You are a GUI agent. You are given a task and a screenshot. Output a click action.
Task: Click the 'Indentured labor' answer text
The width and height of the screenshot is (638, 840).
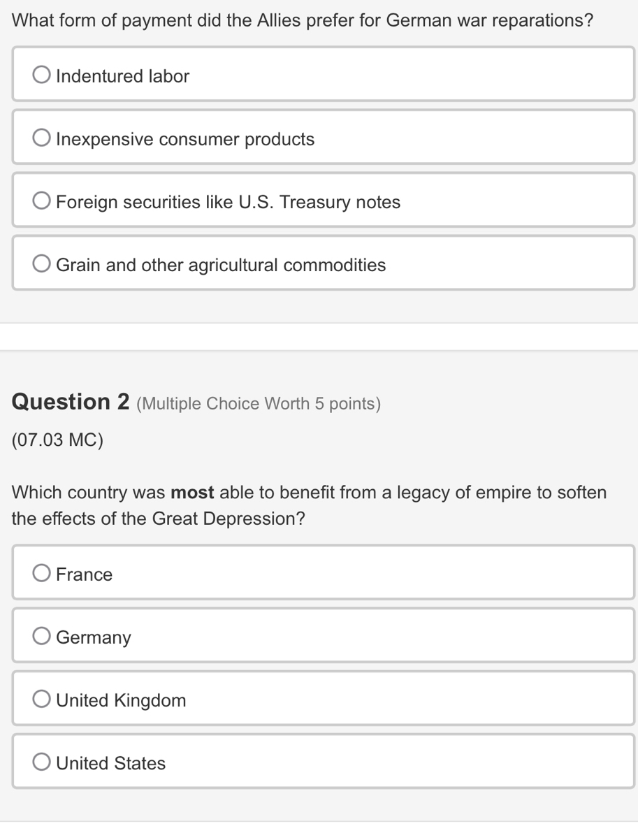123,76
